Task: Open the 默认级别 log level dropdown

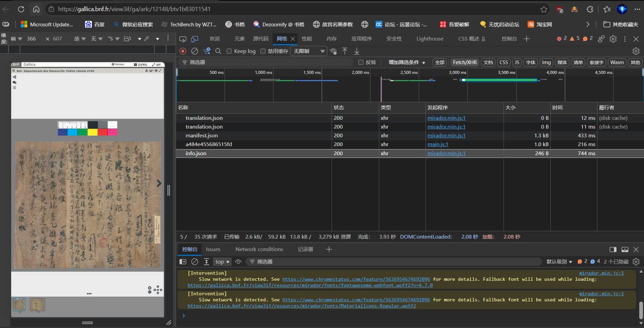Action: (x=559, y=261)
